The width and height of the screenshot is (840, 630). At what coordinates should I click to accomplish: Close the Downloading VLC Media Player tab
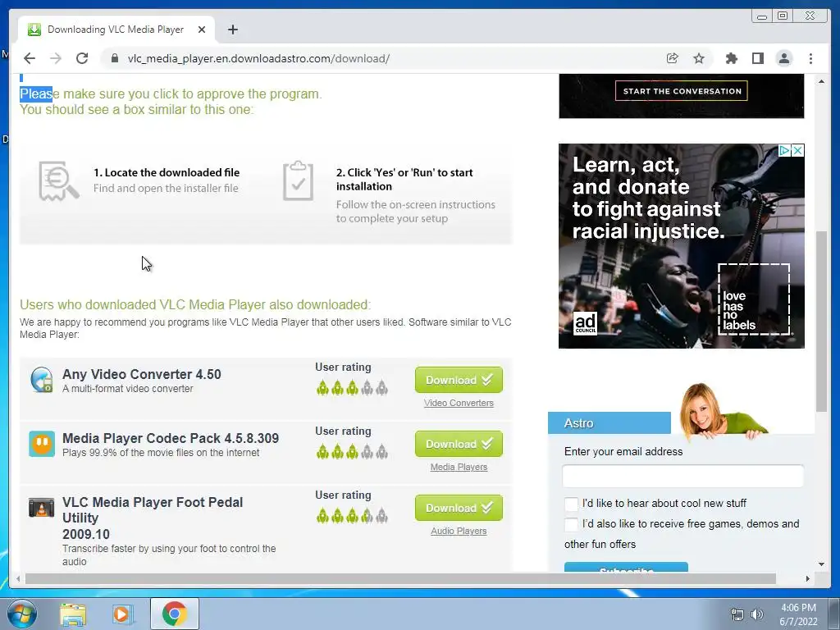pyautogui.click(x=202, y=30)
